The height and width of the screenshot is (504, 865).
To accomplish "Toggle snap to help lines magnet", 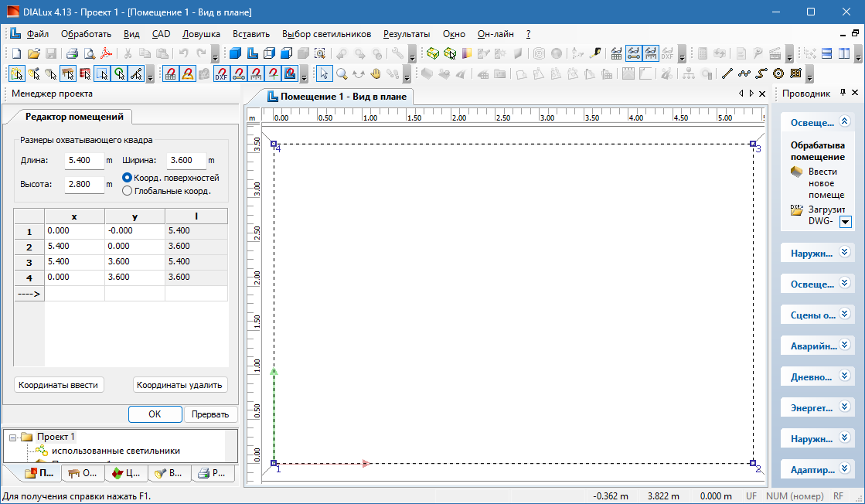I will point(239,73).
